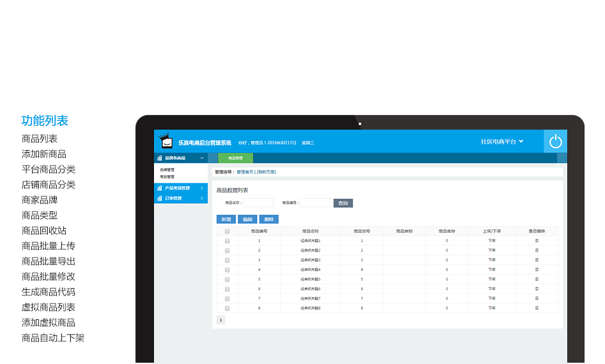Toggle the select-all checkbox in table header
Screen dimensions: 605x364
(227, 231)
